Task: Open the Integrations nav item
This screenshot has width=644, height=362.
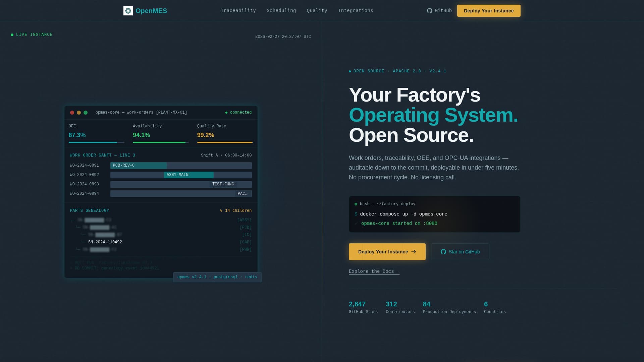Action: (356, 11)
